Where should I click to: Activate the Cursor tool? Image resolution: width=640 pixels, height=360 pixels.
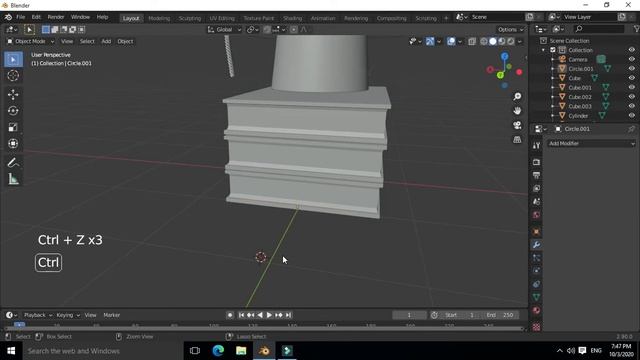(13, 76)
